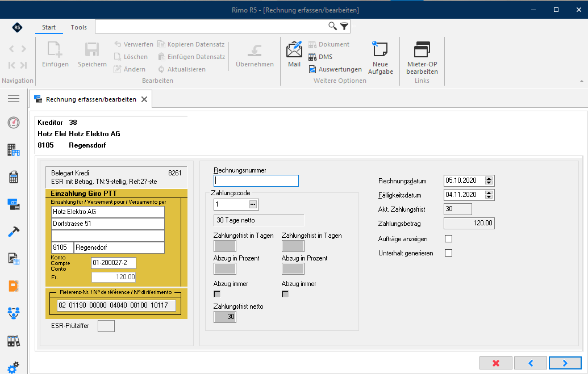Click the search magnifier icon
Viewport: 588px width, 374px height.
[332, 26]
